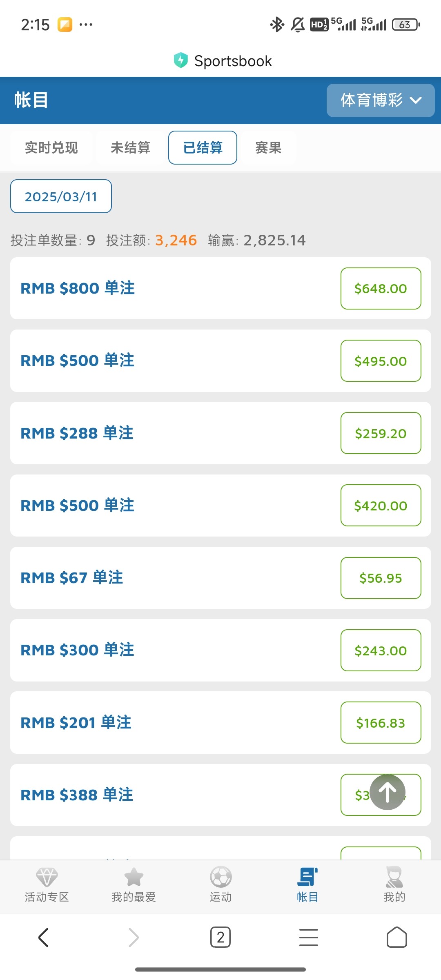Open 我的最爱 star favorites icon
The height and width of the screenshot is (980, 441).
[134, 877]
